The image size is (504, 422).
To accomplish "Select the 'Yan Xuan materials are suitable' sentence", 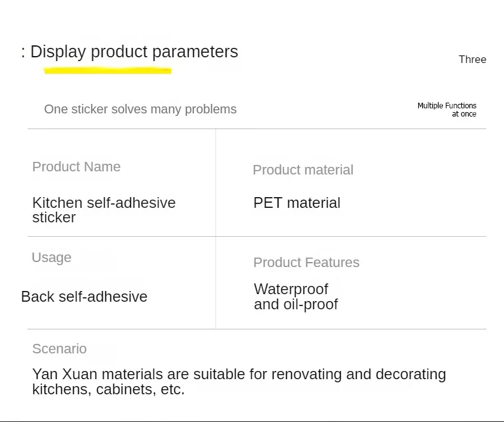I will click(239, 374).
